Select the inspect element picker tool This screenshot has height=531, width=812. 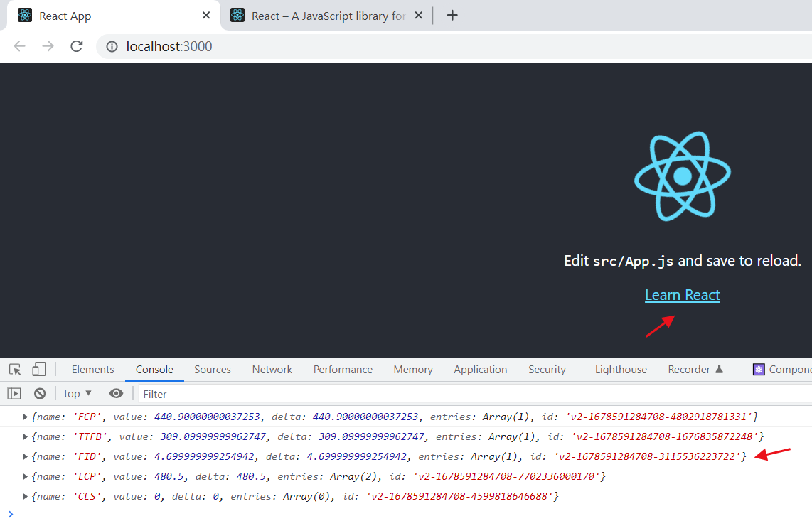click(14, 369)
